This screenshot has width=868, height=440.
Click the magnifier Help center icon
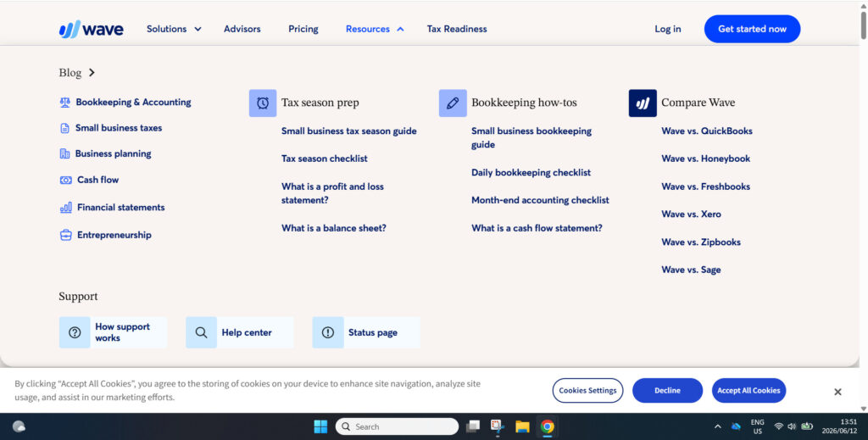pyautogui.click(x=202, y=332)
